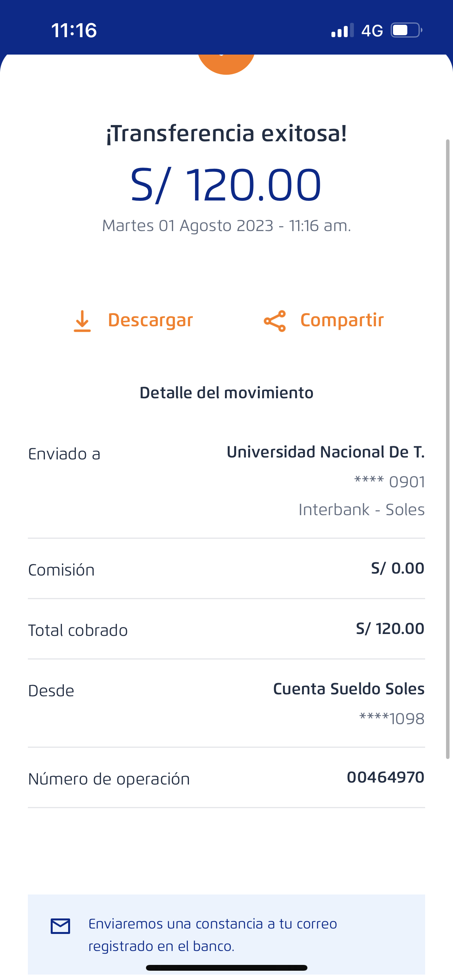Tap the cellular signal bars icon
453x980 pixels.
342,30
